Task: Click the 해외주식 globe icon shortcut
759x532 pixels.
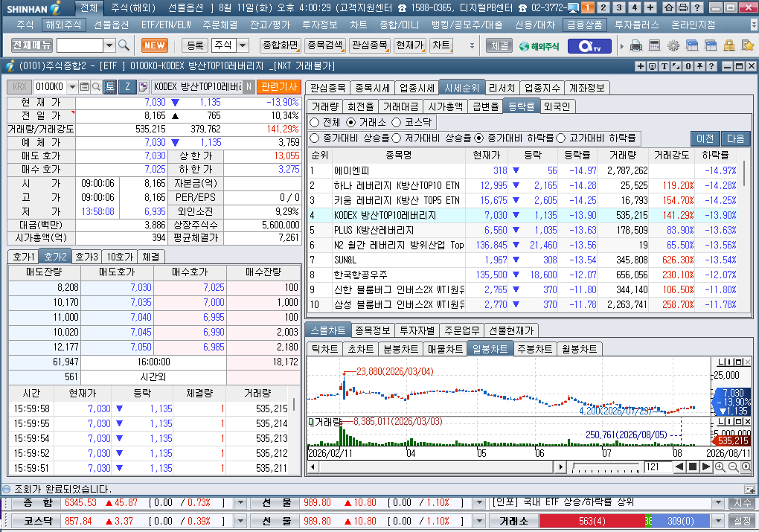Action: pos(539,46)
